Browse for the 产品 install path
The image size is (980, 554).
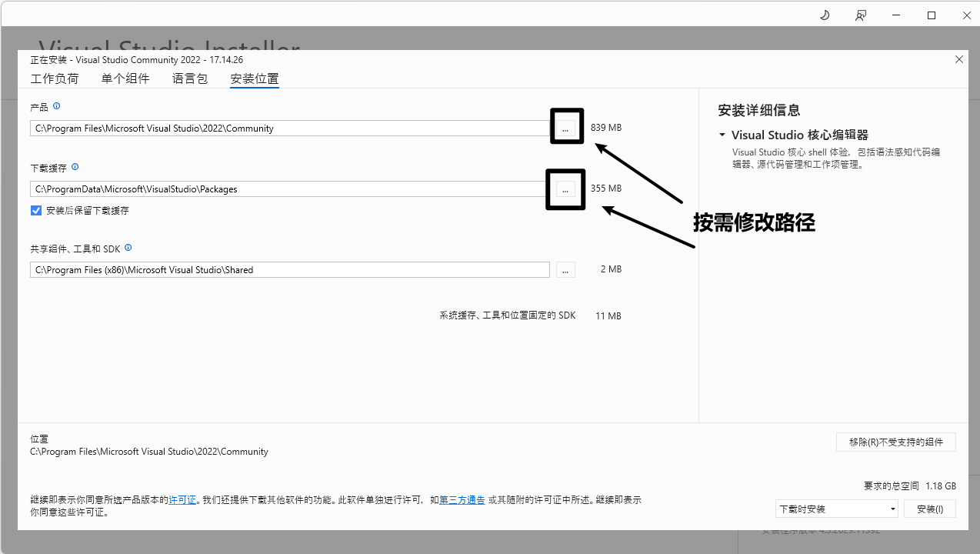click(x=565, y=128)
